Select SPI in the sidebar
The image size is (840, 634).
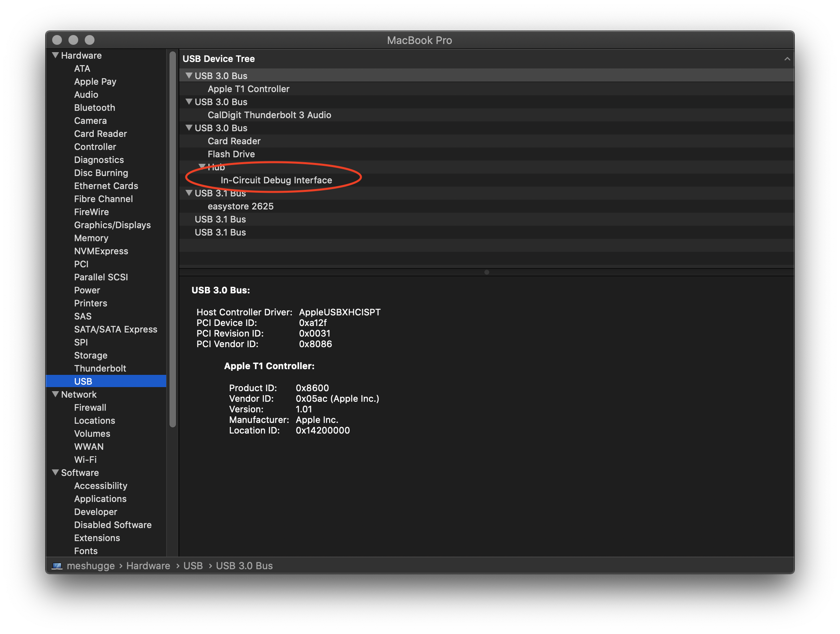click(81, 342)
